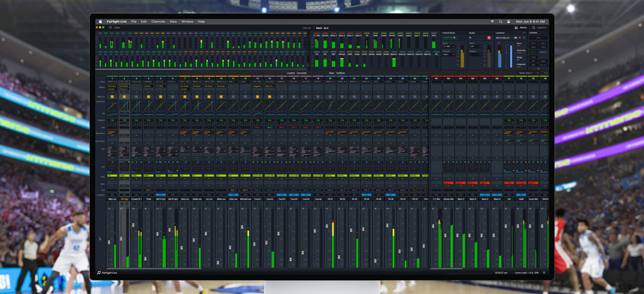Image resolution: width=644 pixels, height=294 pixels.
Task: Open the Mixer View 1 dropdown
Action: (528, 73)
